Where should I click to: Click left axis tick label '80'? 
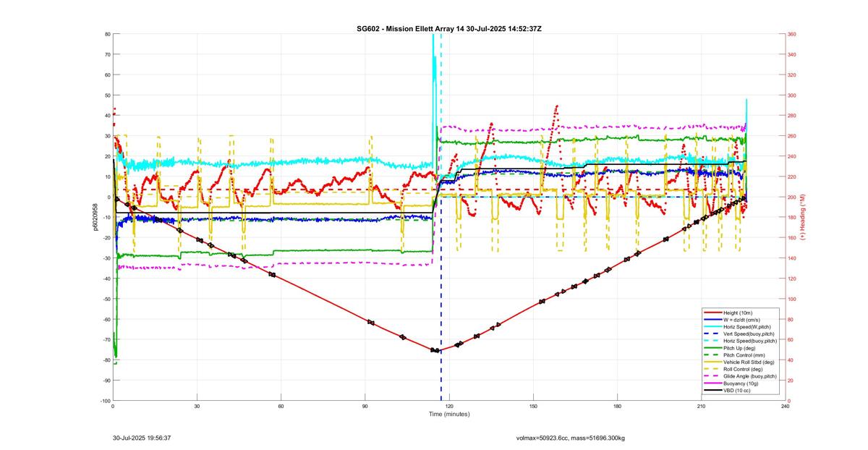[107, 34]
